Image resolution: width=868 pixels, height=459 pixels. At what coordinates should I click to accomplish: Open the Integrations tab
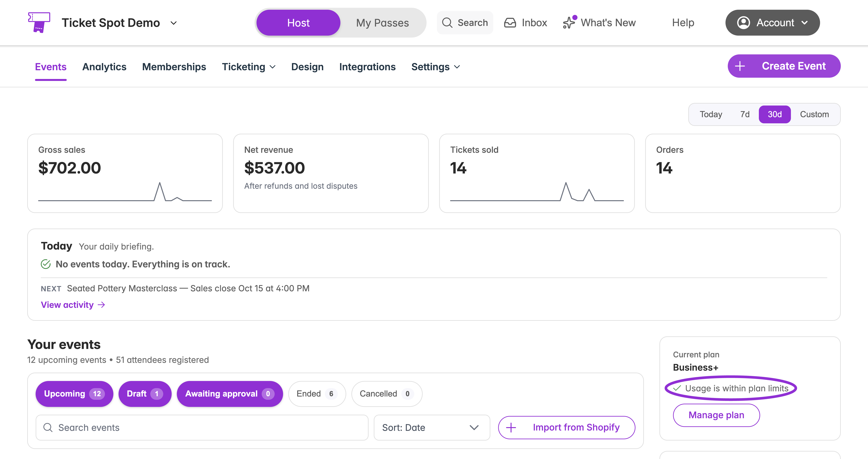367,67
